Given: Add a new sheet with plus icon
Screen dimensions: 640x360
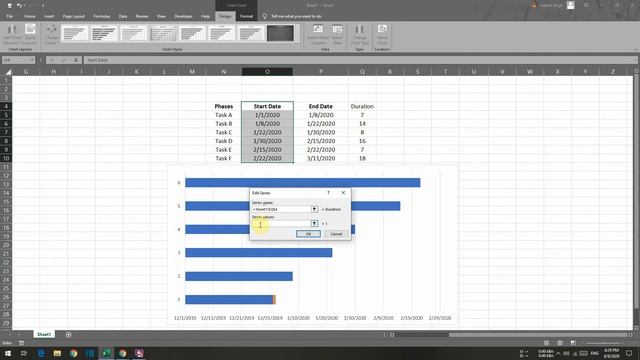Looking at the screenshot, I should 69,335.
